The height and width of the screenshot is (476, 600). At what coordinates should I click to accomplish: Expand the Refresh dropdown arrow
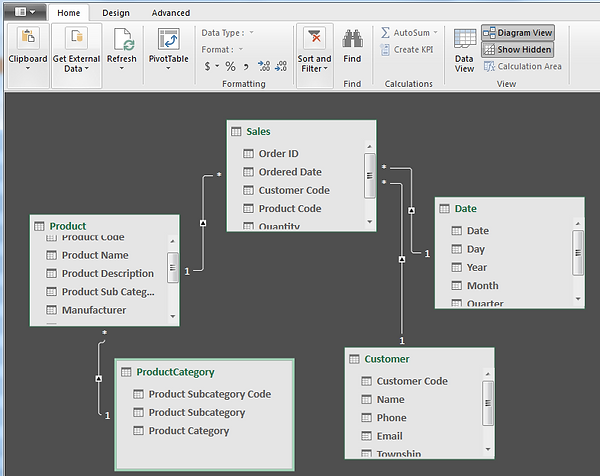coord(122,68)
